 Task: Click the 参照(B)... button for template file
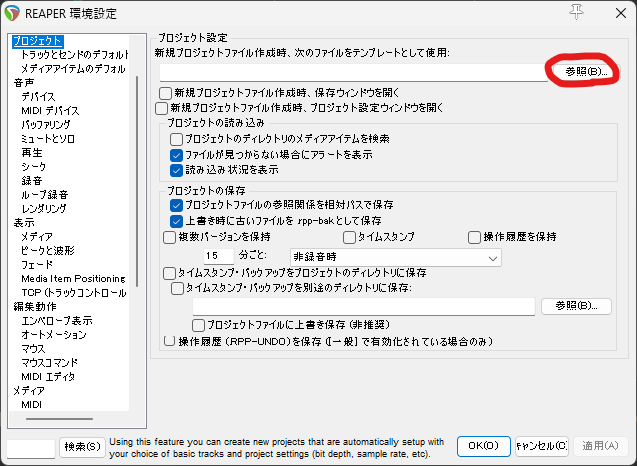coord(586,72)
